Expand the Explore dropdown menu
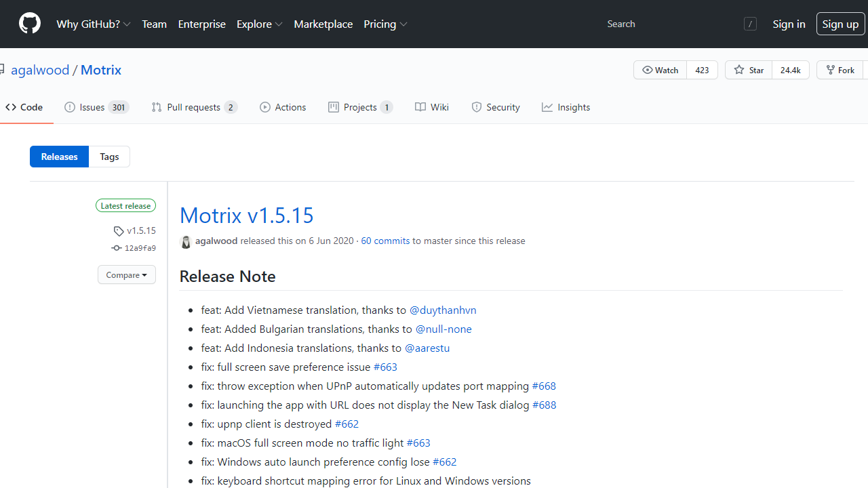Image resolution: width=868 pixels, height=488 pixels. [259, 24]
